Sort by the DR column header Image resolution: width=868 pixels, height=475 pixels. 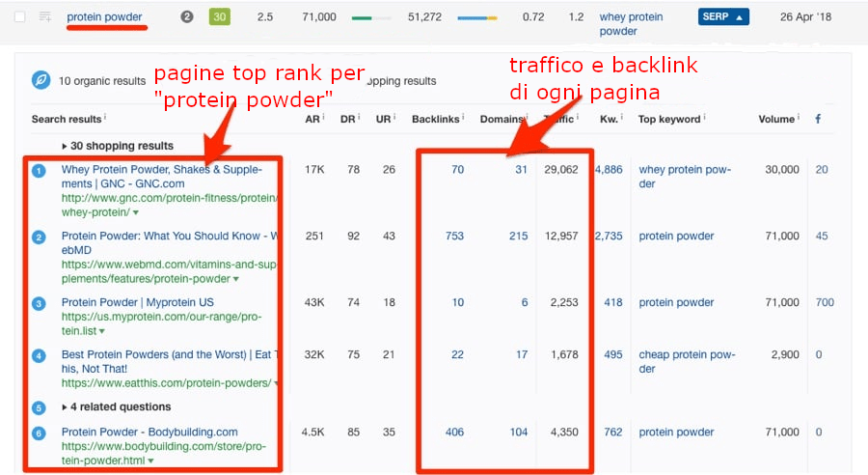tap(347, 119)
